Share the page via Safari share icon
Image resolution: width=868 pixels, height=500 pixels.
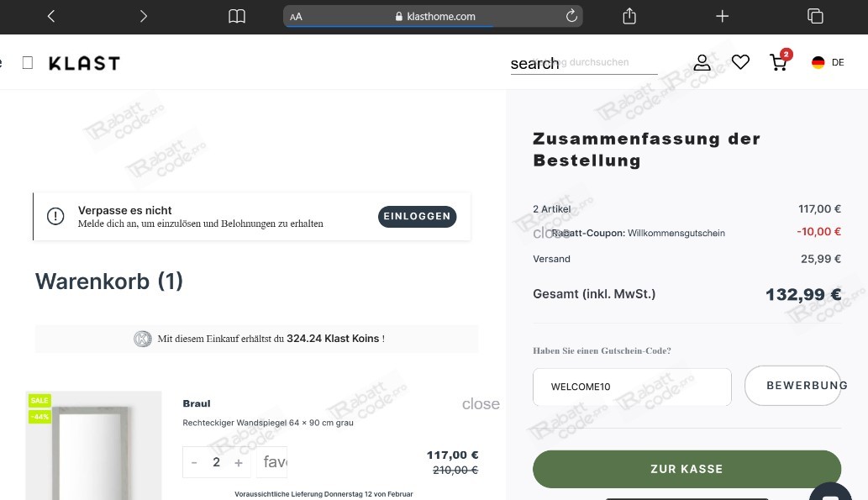[629, 16]
